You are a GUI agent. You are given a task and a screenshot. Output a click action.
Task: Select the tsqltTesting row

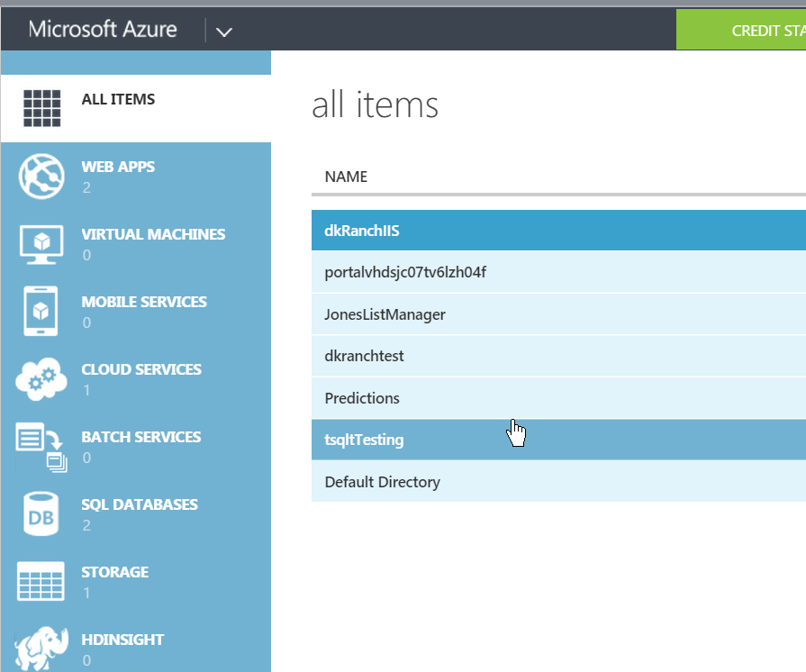[x=364, y=440]
